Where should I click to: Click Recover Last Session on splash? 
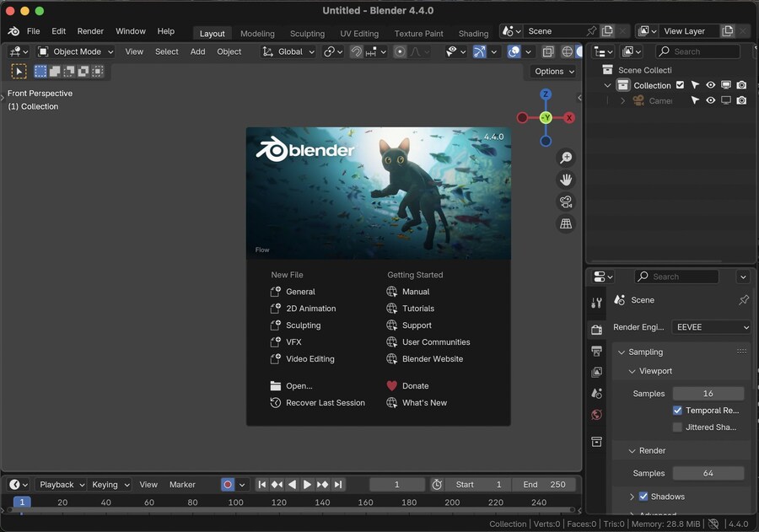pyautogui.click(x=325, y=403)
